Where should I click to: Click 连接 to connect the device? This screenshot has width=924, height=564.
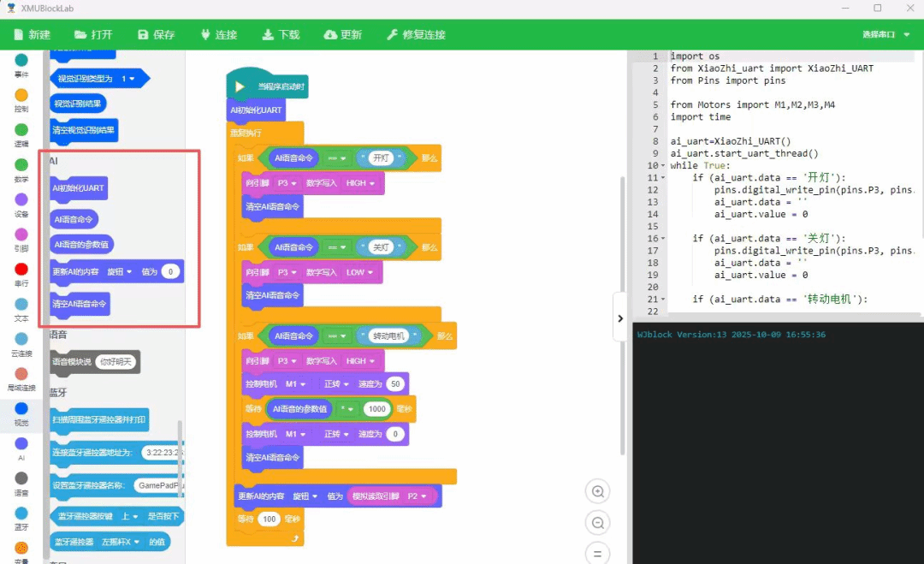pos(218,35)
